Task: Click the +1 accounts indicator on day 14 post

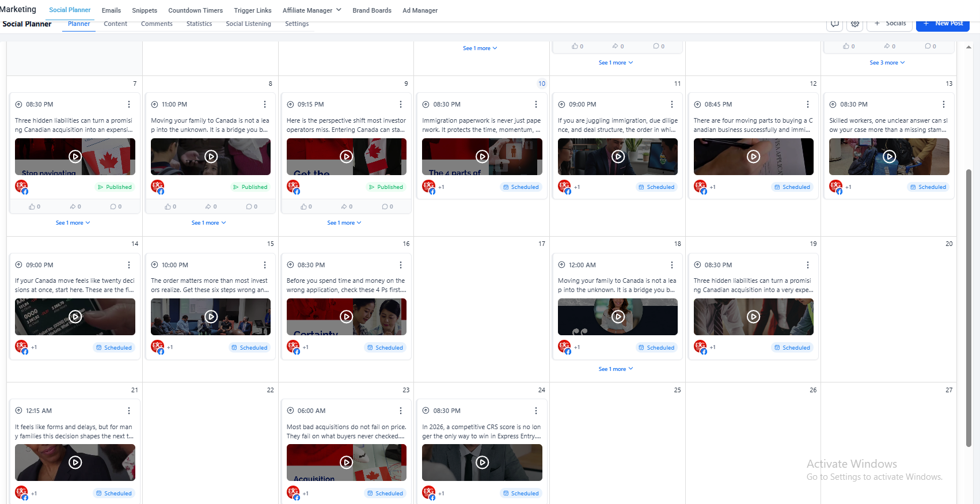Action: [x=34, y=347]
